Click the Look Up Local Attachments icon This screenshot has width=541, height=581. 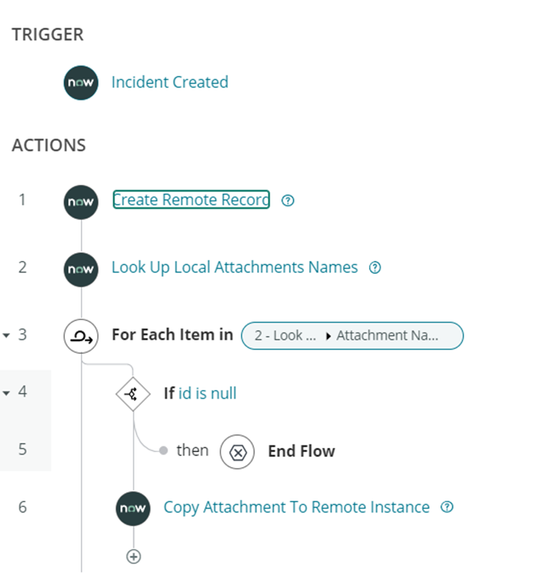tap(81, 269)
